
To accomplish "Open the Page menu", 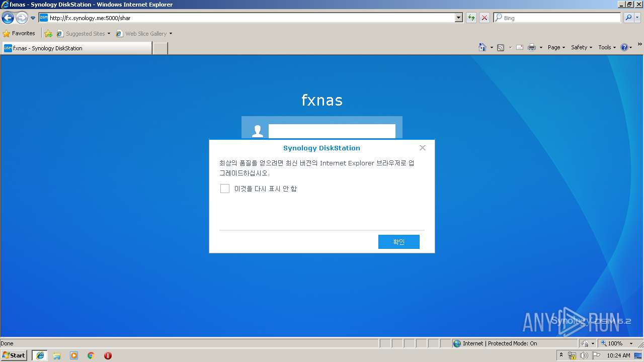I will 556,47.
